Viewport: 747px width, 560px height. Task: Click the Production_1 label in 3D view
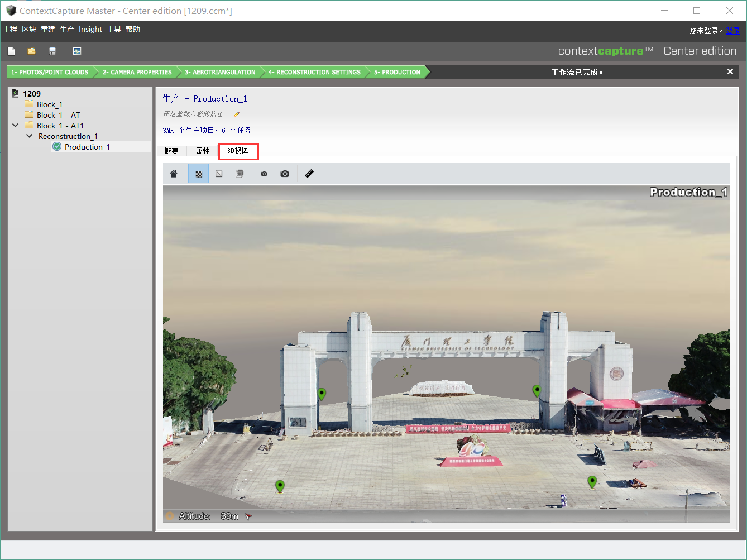pyautogui.click(x=688, y=192)
